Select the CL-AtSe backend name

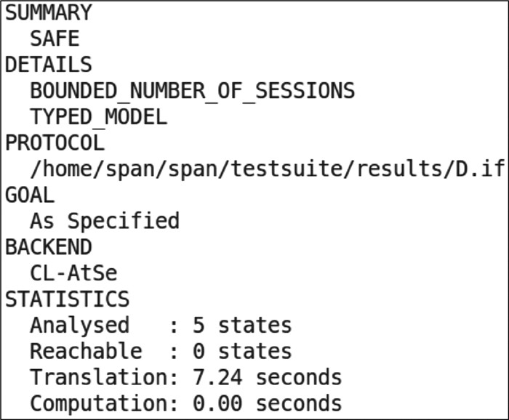pyautogui.click(x=73, y=273)
